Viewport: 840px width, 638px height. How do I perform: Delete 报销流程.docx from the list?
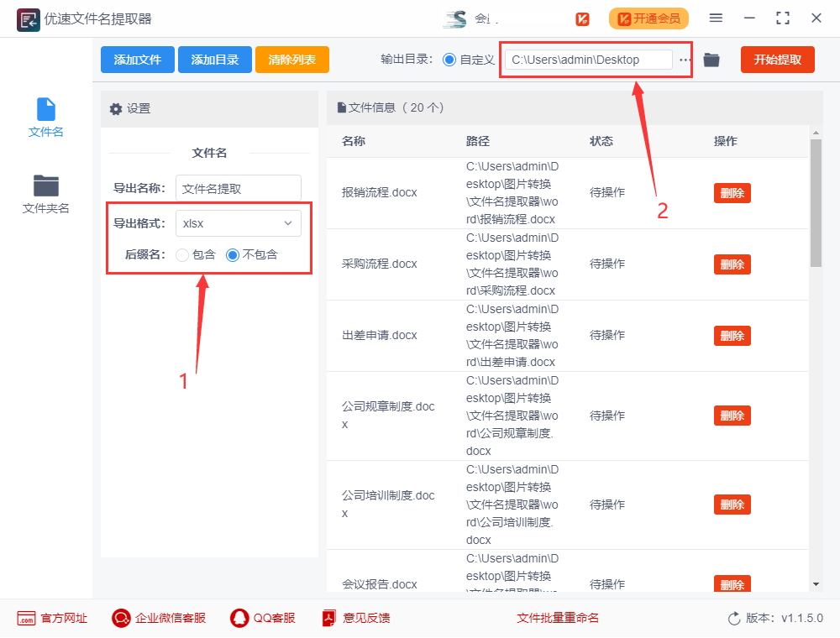(x=732, y=192)
